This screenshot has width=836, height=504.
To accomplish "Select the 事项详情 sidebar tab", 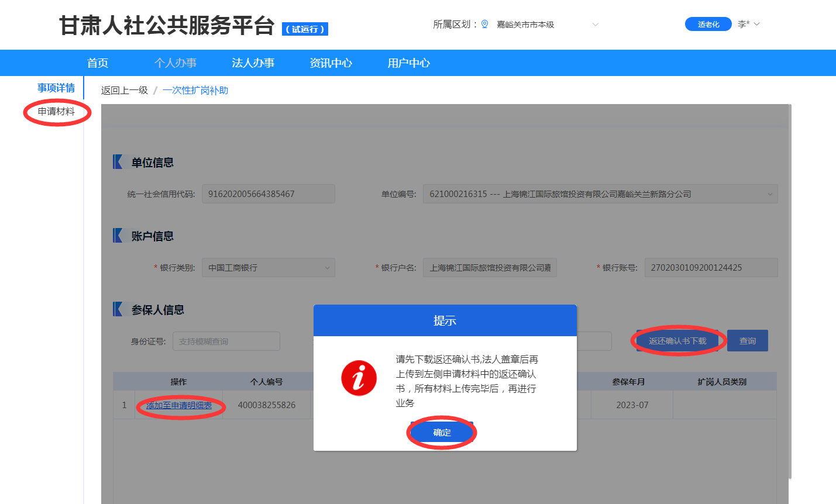I will pos(56,88).
